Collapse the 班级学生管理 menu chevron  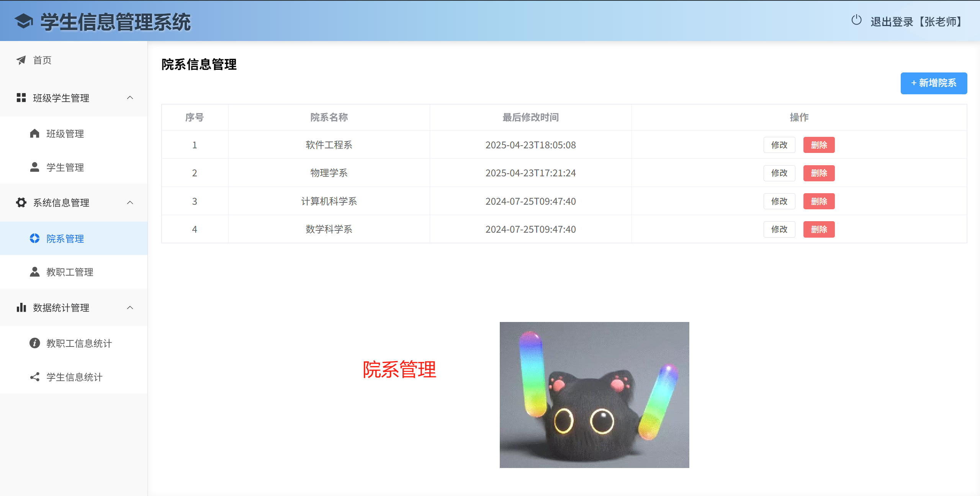[x=130, y=98]
